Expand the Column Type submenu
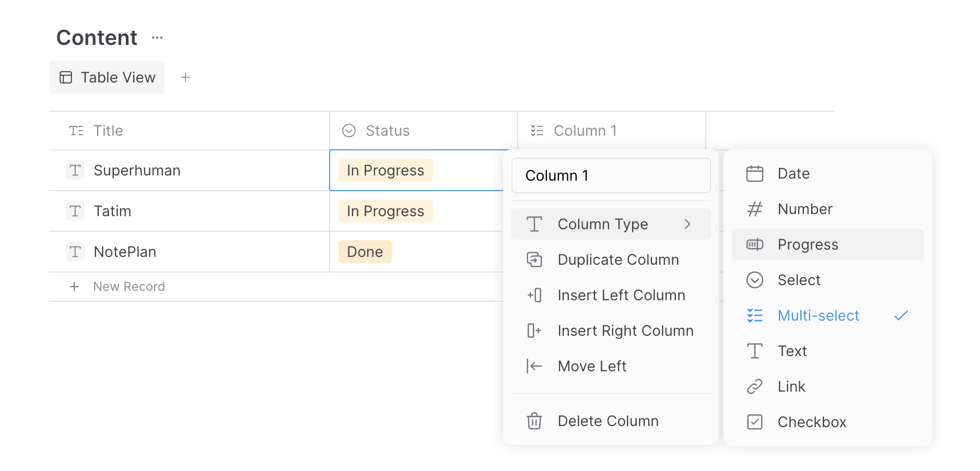The image size is (980, 471). tap(603, 224)
